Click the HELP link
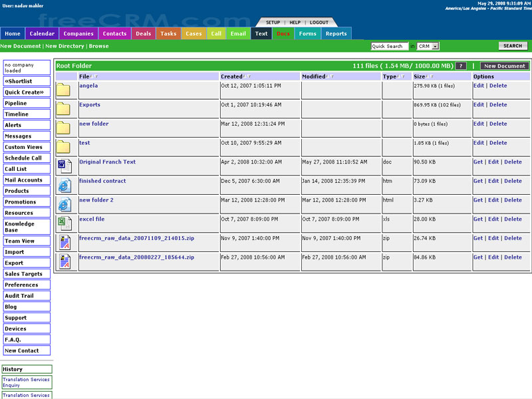Screen dimensions: 532x399 pos(295,23)
